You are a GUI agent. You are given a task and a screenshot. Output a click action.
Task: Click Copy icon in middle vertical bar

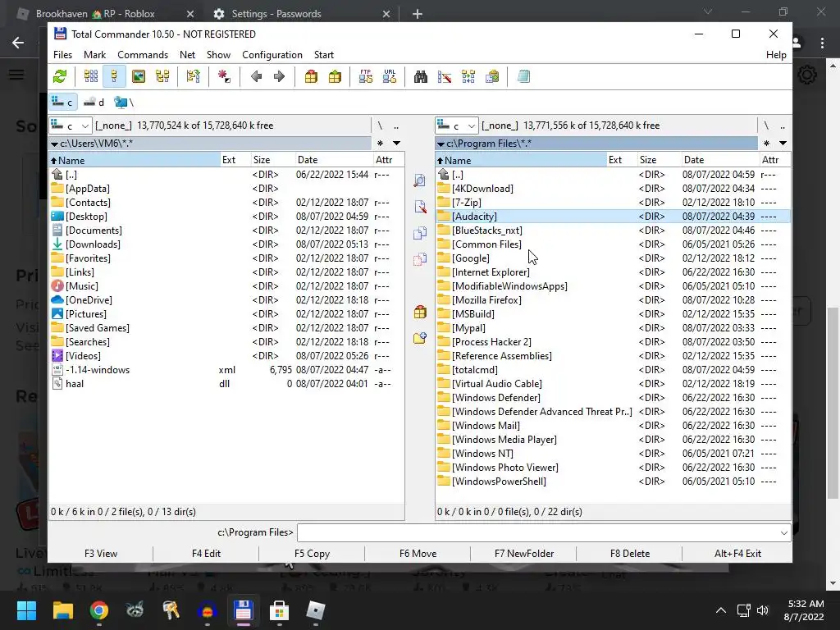[419, 233]
